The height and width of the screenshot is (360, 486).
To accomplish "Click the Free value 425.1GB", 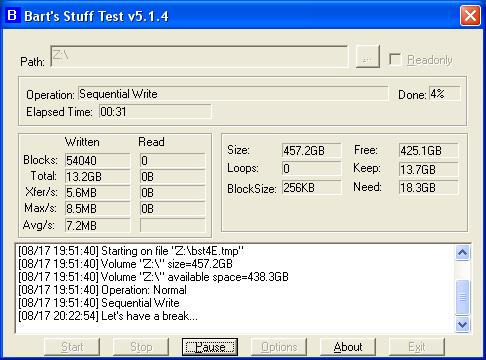I will tap(429, 151).
